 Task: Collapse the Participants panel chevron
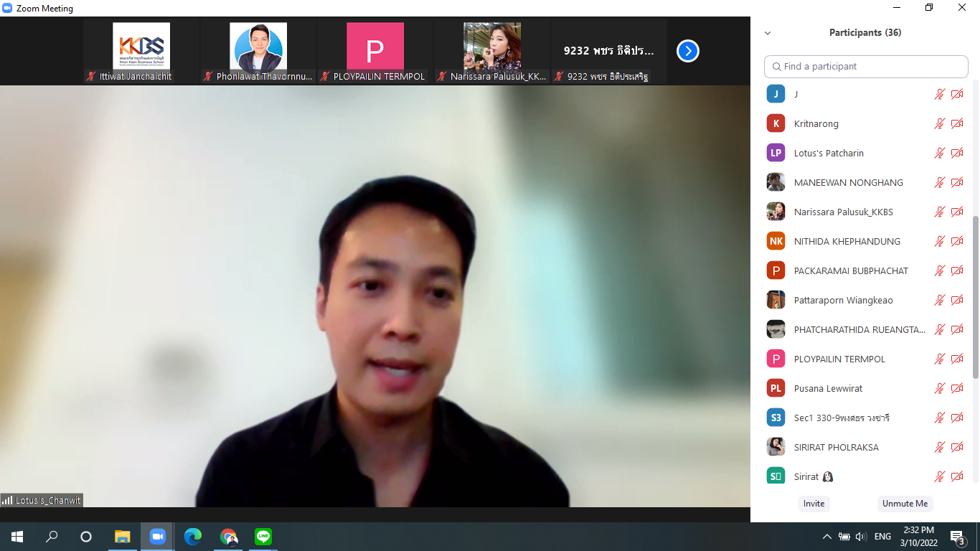click(x=768, y=33)
